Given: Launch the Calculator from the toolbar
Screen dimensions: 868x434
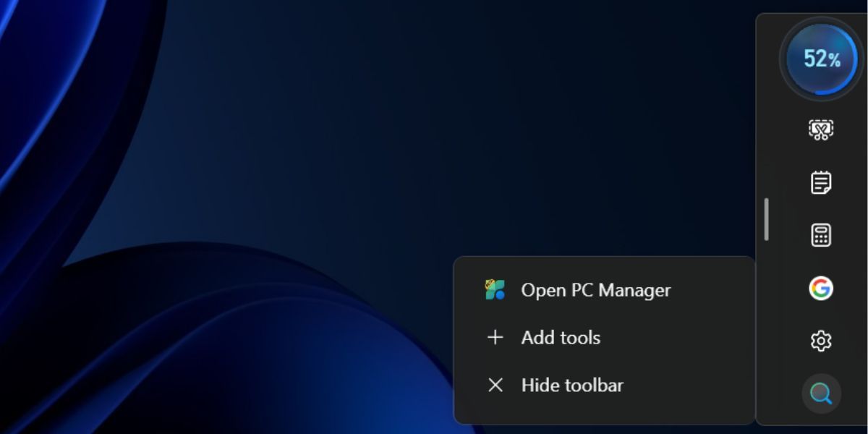Looking at the screenshot, I should click(820, 235).
